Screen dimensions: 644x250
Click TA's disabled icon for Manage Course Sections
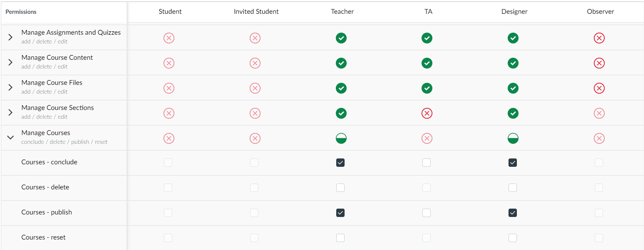(x=427, y=113)
